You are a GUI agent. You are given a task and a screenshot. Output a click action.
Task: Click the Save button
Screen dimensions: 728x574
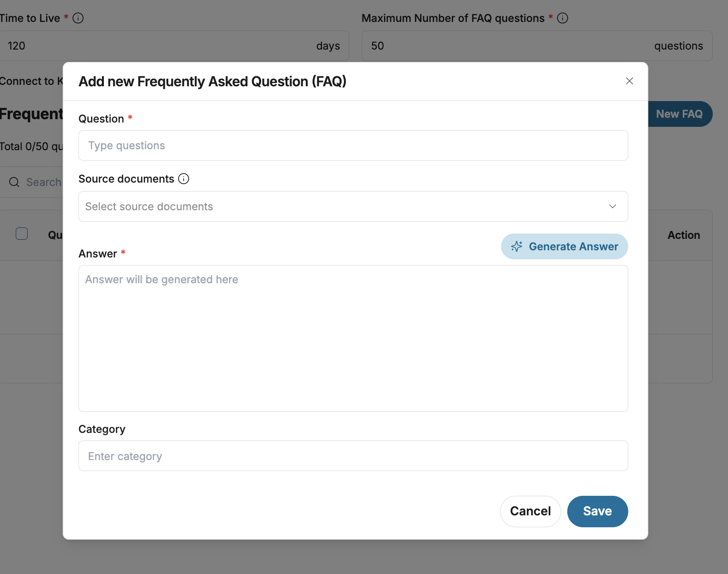597,511
